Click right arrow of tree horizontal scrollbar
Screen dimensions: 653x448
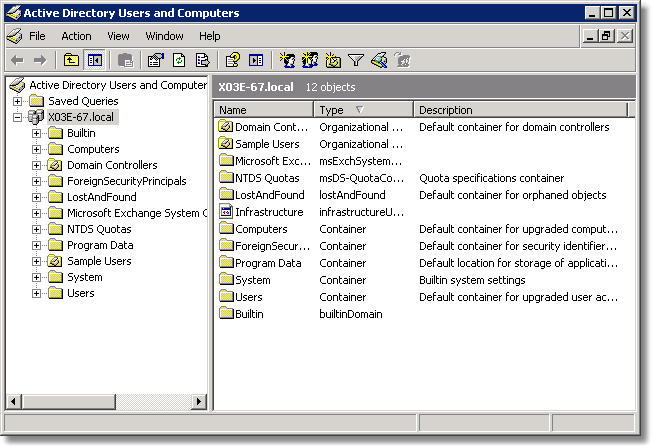[x=199, y=402]
